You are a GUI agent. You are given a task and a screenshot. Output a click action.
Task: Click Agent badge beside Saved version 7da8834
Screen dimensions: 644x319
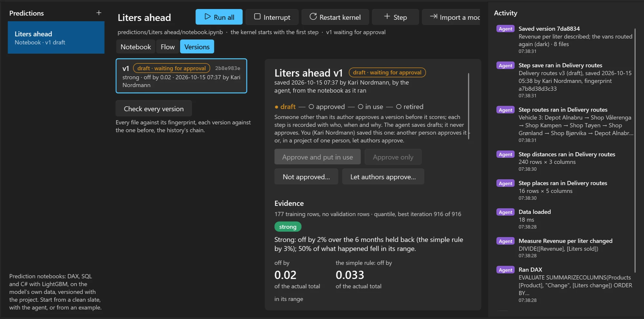(506, 29)
